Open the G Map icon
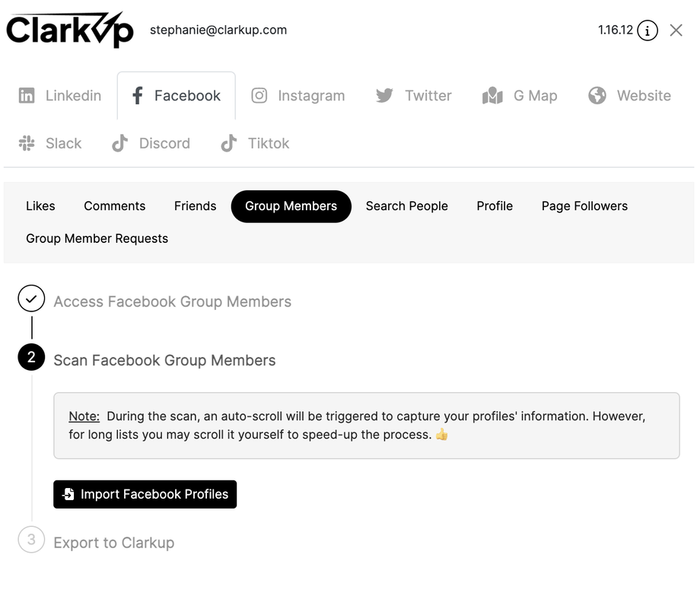This screenshot has width=700, height=606. [492, 96]
